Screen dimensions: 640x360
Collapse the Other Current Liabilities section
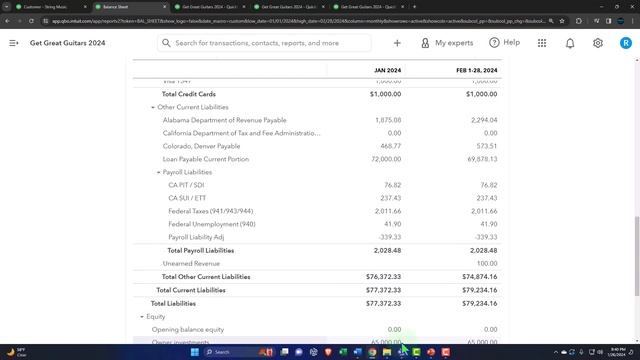click(153, 107)
